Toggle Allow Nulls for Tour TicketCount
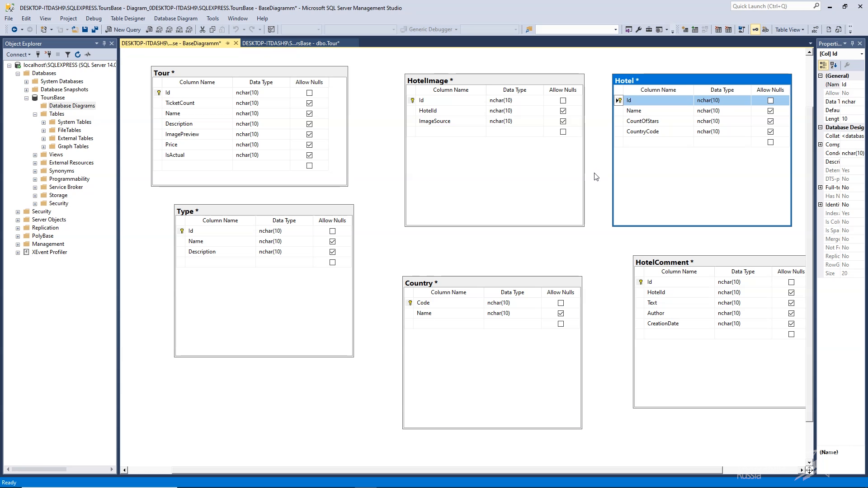 click(x=309, y=103)
